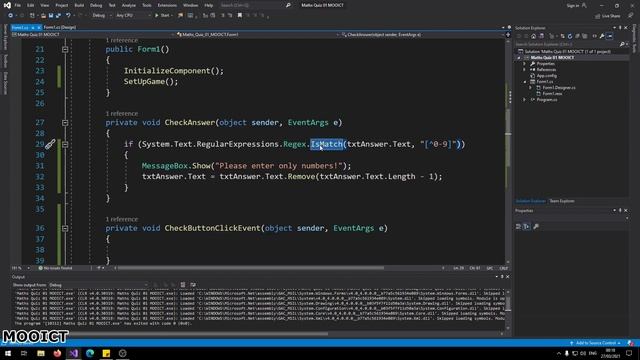Select Form1.Designer.cs in Solution Explorer
The width and height of the screenshot is (640, 360).
558,88
